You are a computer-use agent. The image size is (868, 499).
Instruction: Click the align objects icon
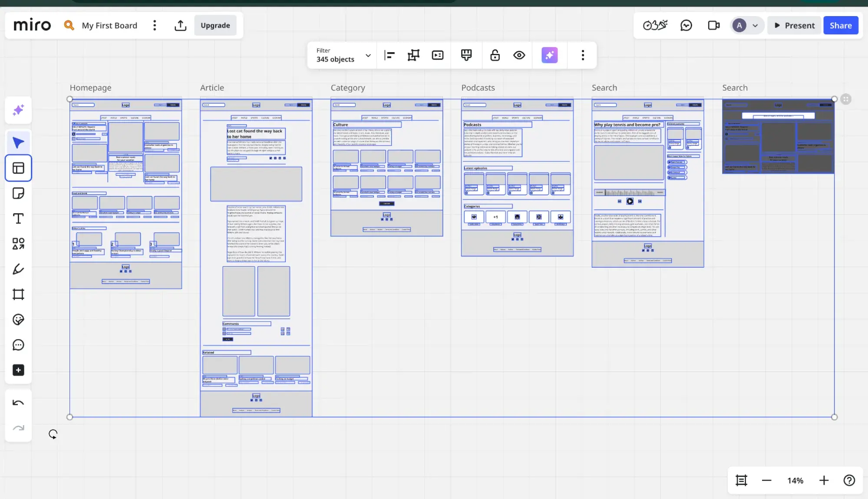tap(389, 55)
